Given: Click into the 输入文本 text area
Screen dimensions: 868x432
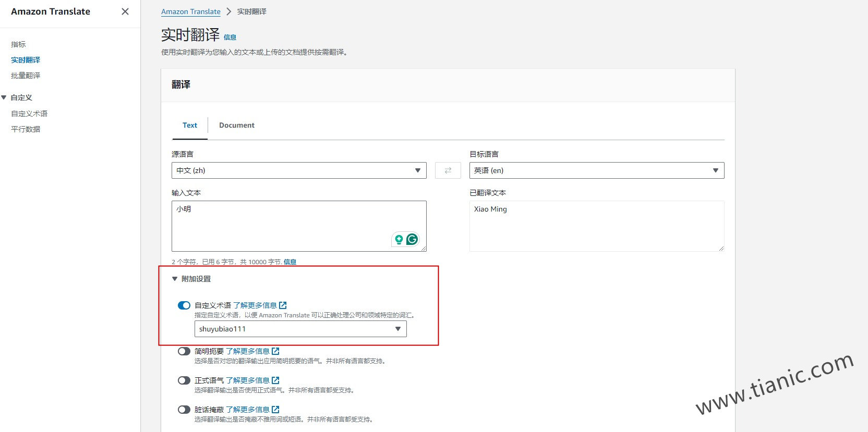Looking at the screenshot, I should 299,226.
